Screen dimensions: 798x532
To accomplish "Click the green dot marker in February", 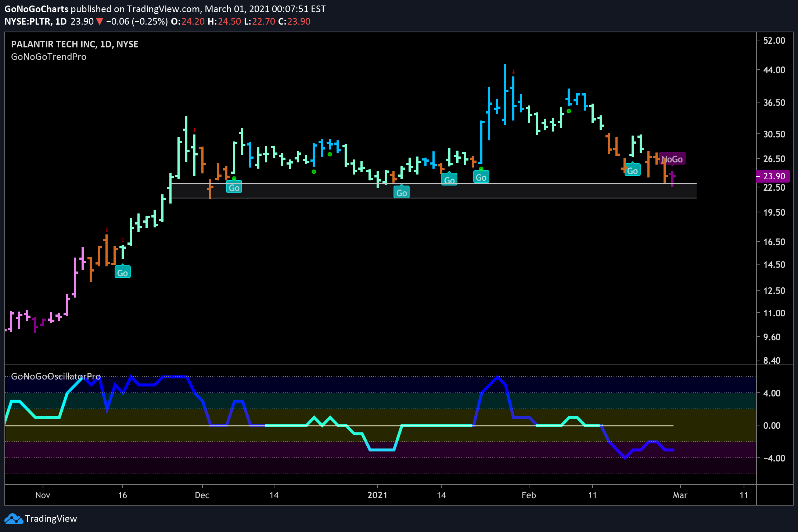I will pos(569,111).
